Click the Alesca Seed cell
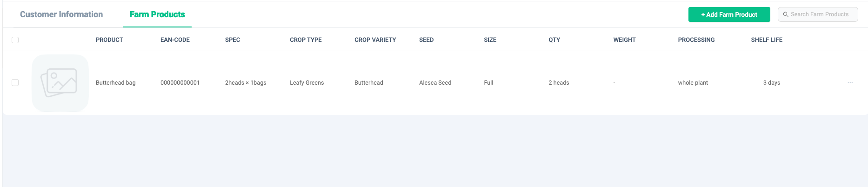This screenshot has height=187, width=868. pyautogui.click(x=435, y=83)
